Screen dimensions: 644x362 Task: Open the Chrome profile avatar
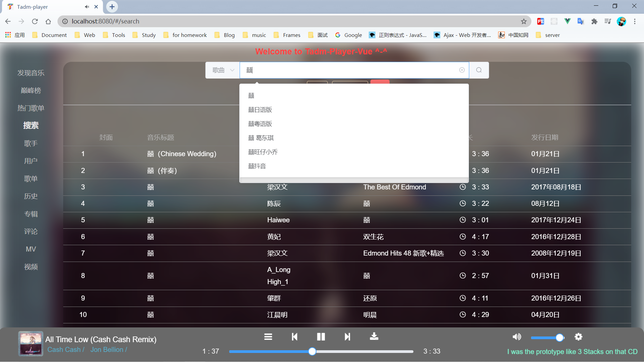pos(621,21)
